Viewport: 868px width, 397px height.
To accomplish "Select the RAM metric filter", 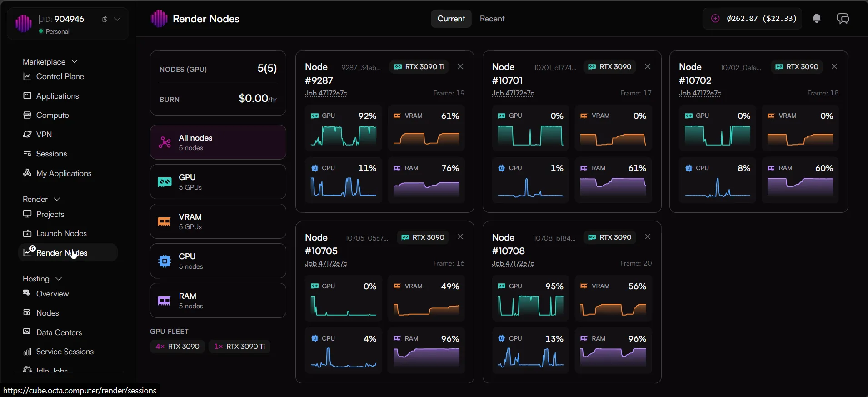I will (218, 301).
